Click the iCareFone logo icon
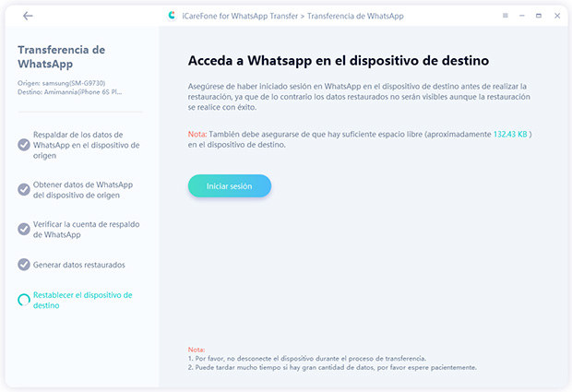The image size is (572, 392). tap(172, 16)
